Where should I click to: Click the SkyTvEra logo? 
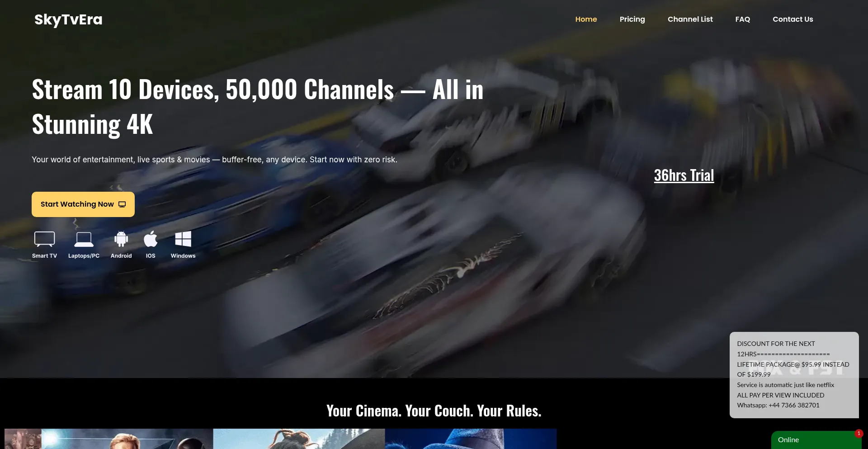68,19
